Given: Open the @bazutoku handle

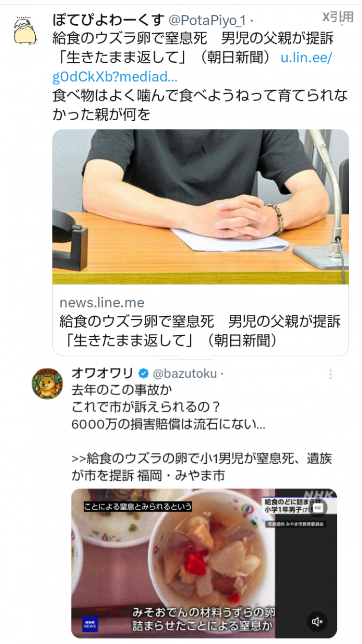Looking at the screenshot, I should [185, 373].
